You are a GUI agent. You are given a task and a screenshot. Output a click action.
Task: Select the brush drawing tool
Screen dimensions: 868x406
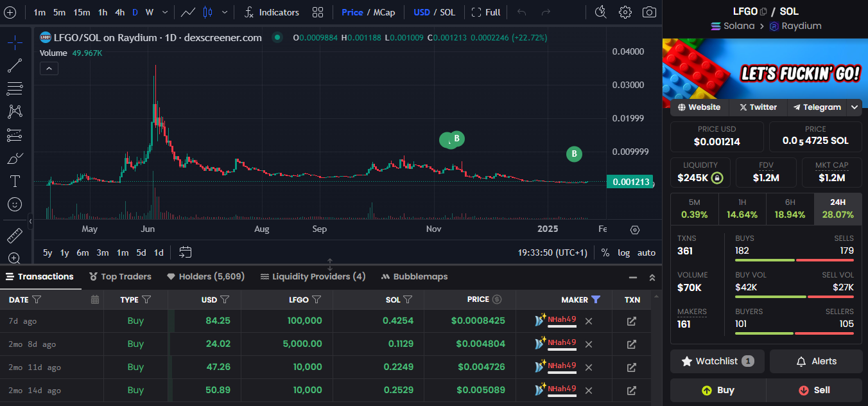click(x=15, y=158)
